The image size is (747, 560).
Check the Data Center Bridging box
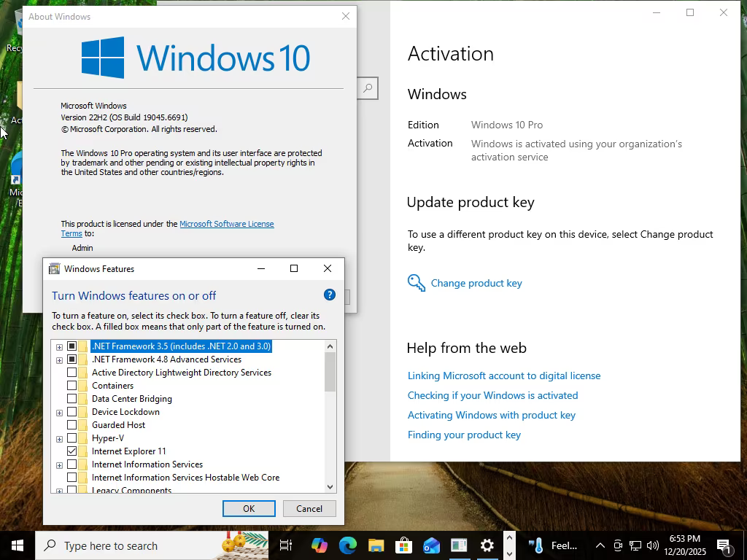pyautogui.click(x=72, y=399)
